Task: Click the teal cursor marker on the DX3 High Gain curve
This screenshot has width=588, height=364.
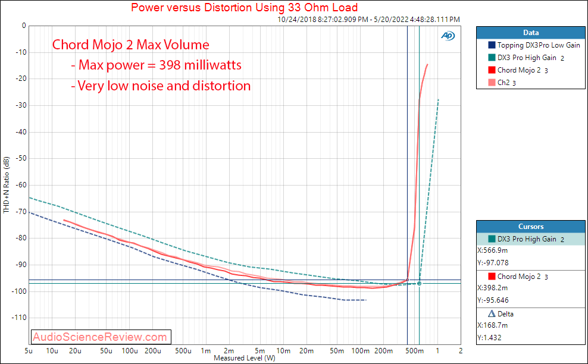Action: pyautogui.click(x=419, y=283)
